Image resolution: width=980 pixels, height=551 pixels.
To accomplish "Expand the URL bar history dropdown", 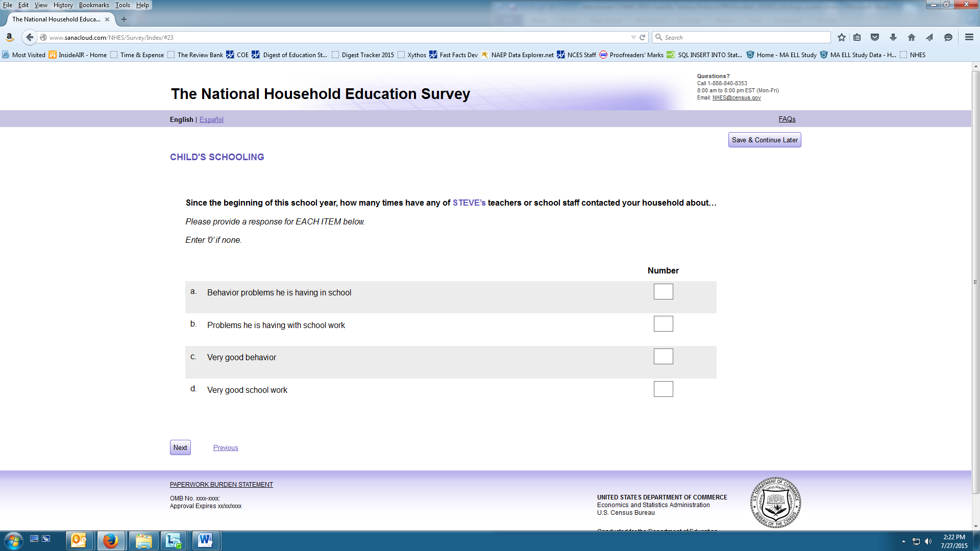I will coord(633,37).
